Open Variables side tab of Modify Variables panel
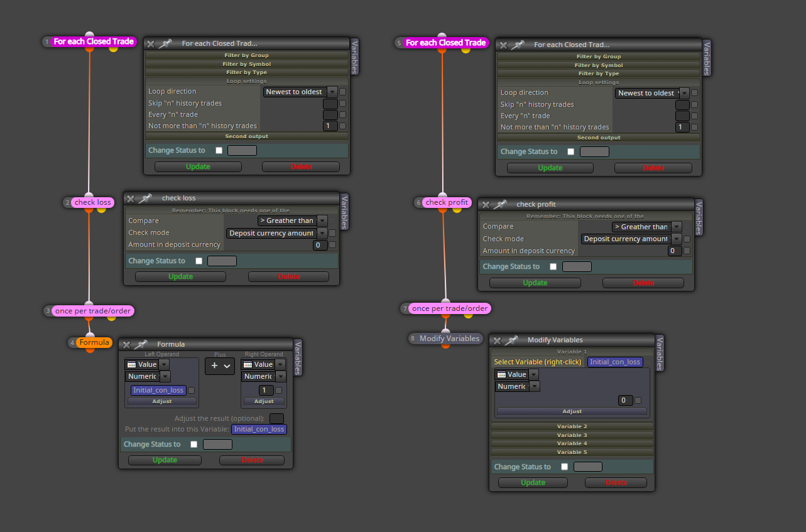This screenshot has height=532, width=806. pyautogui.click(x=660, y=354)
